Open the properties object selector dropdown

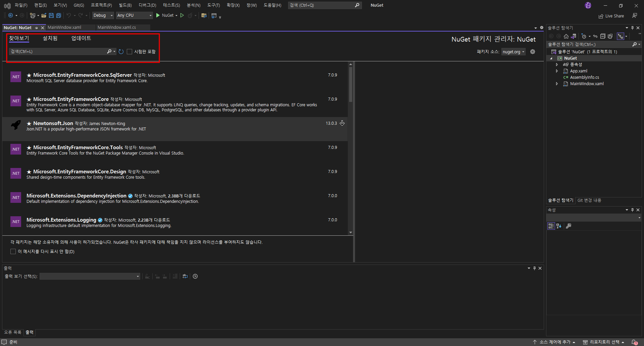click(594, 218)
